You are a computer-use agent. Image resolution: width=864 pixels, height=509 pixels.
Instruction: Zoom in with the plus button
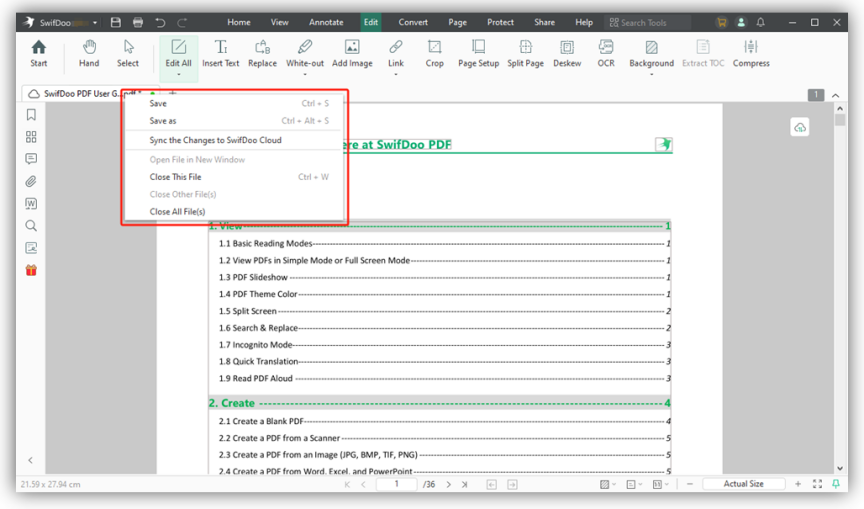[x=798, y=484]
